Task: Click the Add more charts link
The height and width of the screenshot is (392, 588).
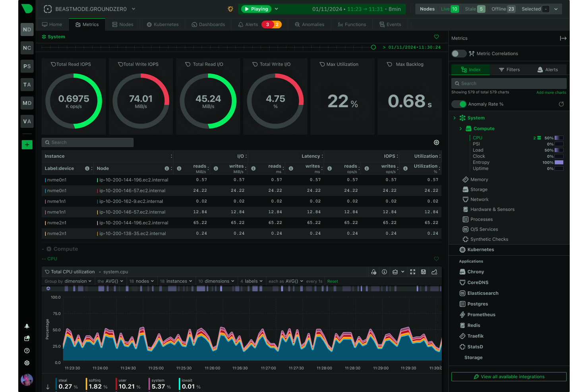Action: point(551,92)
